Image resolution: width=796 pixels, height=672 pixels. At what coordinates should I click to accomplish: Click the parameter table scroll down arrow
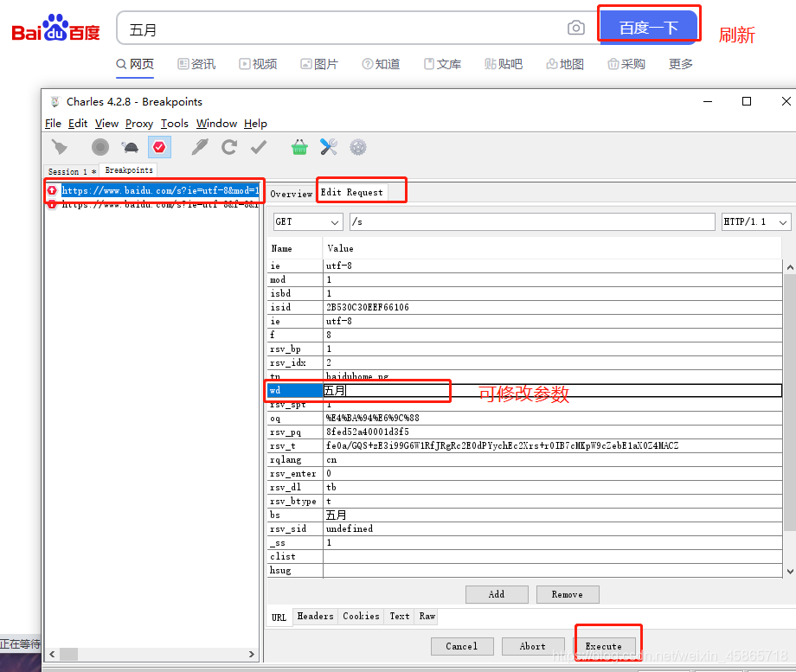(x=790, y=572)
